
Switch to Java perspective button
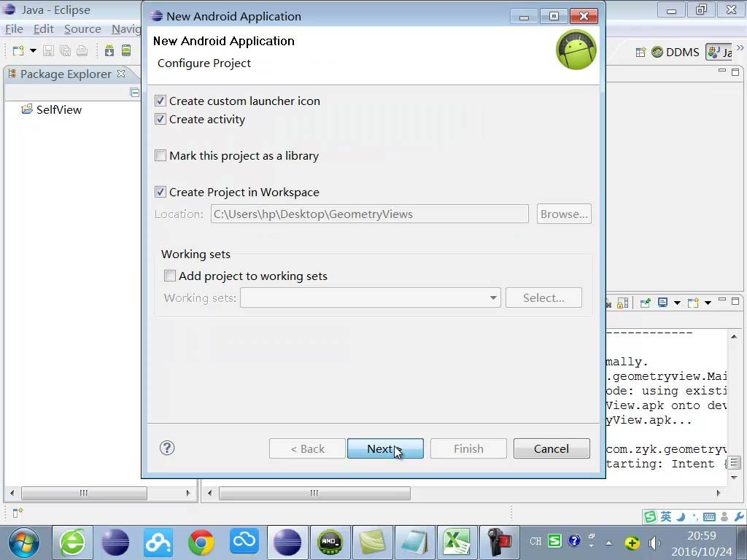[x=719, y=52]
